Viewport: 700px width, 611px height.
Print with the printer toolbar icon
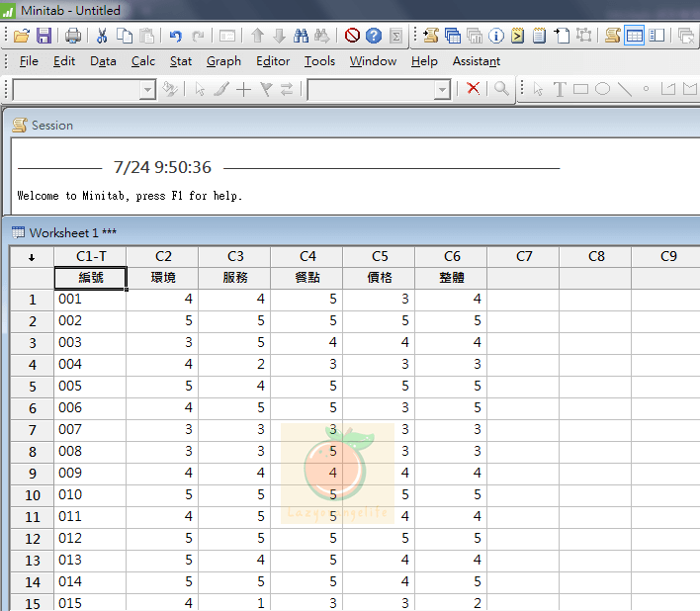pyautogui.click(x=73, y=36)
